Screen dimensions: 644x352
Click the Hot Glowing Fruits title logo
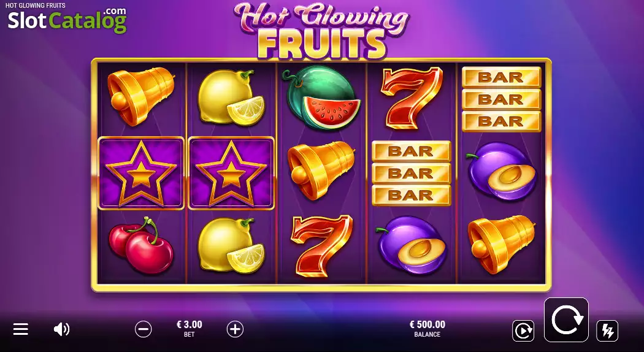tap(321, 30)
